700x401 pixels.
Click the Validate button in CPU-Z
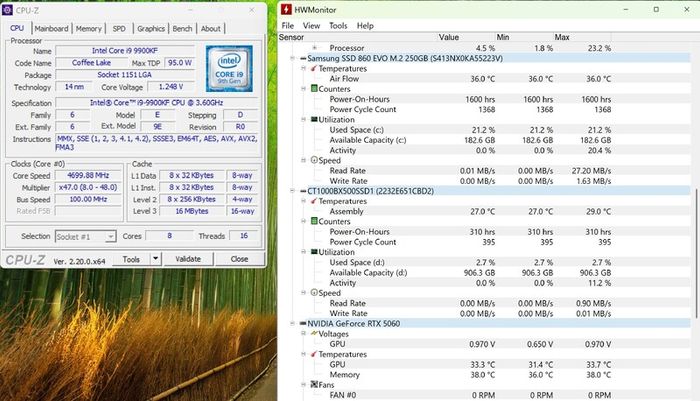click(x=188, y=259)
